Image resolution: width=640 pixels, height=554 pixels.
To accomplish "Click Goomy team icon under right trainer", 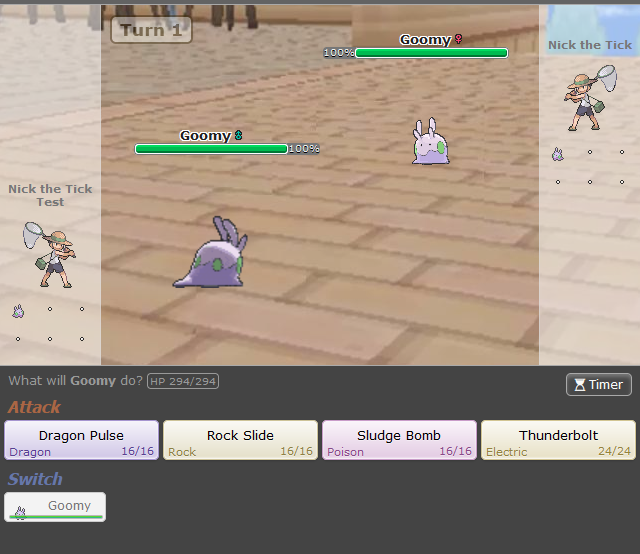I will click(x=558, y=154).
